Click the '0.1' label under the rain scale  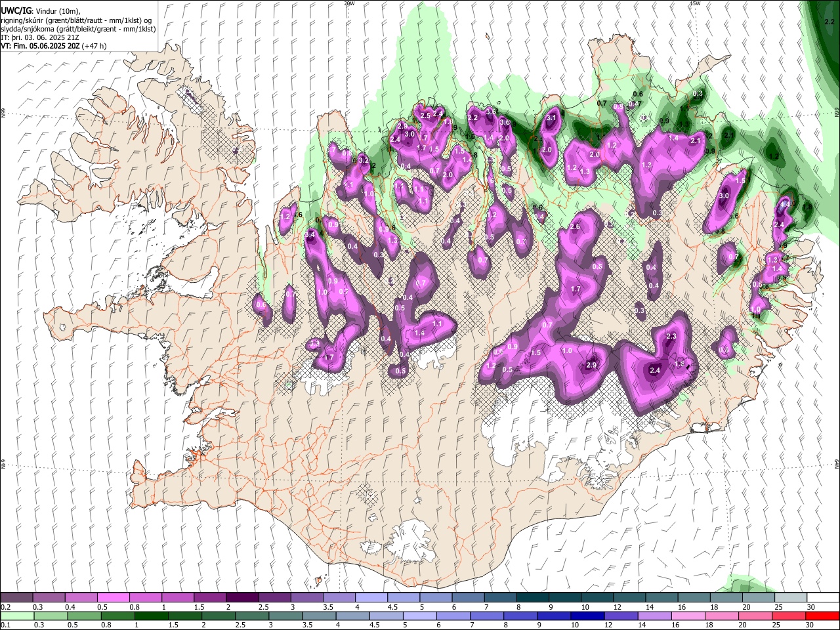click(x=5, y=625)
